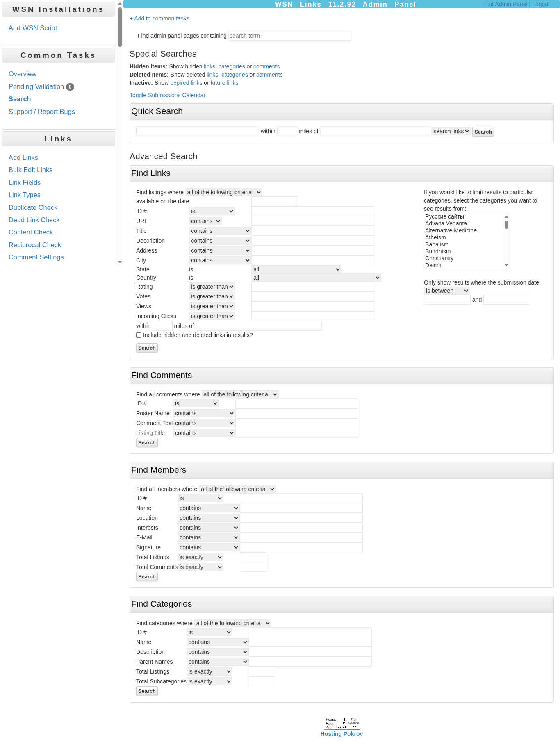
Task: Select Search in Common Tasks
Action: pos(20,99)
